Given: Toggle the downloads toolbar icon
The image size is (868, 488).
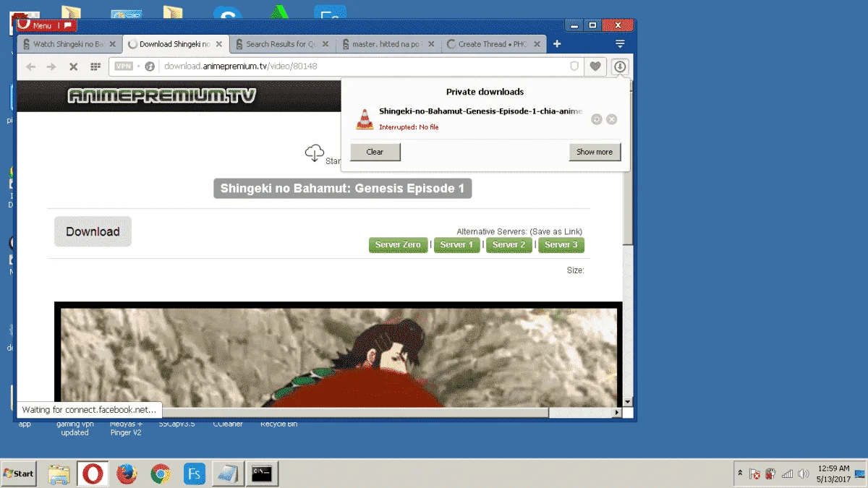Looking at the screenshot, I should pos(620,67).
